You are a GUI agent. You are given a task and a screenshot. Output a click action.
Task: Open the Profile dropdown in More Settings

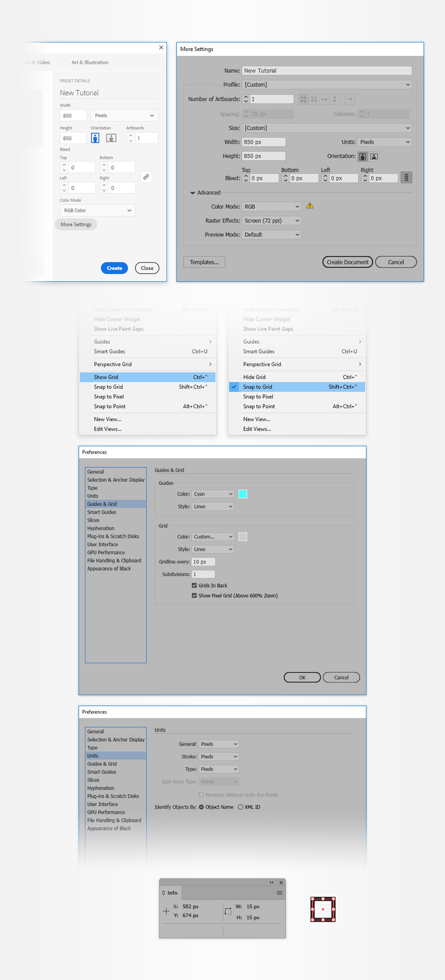[x=327, y=84]
